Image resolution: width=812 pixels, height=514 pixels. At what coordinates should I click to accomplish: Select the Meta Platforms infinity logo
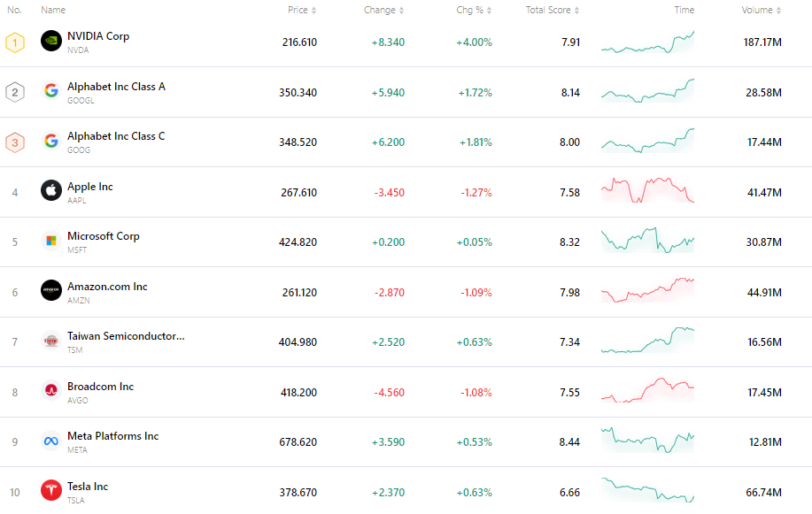pyautogui.click(x=50, y=440)
